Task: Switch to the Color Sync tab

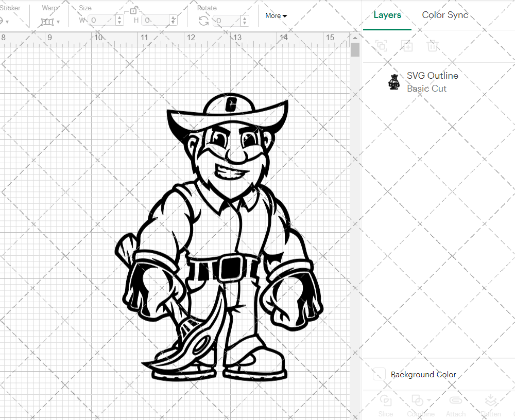Action: coord(445,15)
